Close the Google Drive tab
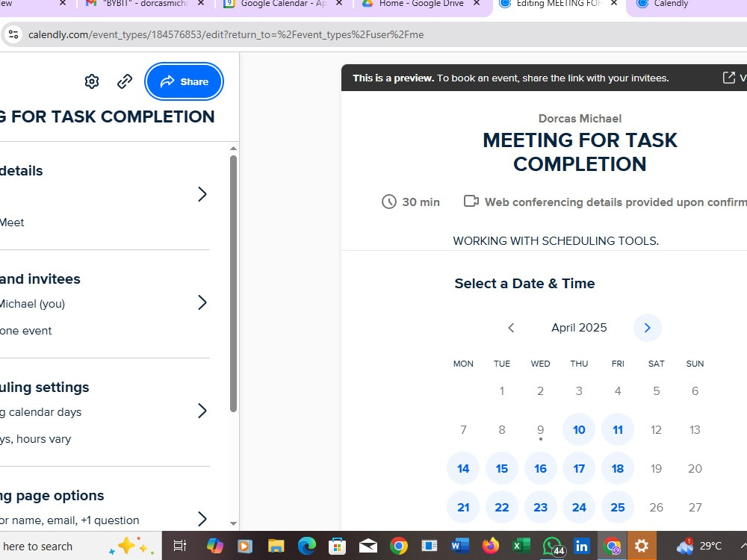This screenshot has width=747, height=560. [x=477, y=3]
